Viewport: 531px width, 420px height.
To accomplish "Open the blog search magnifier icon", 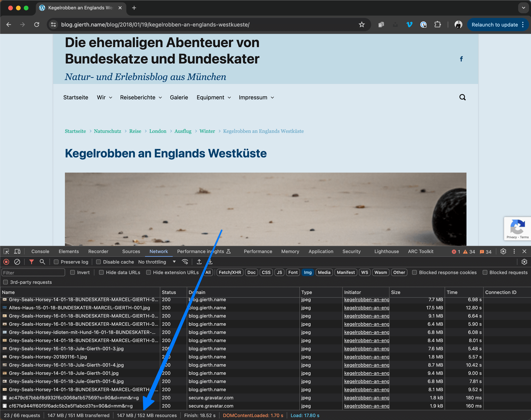I will 462,97.
